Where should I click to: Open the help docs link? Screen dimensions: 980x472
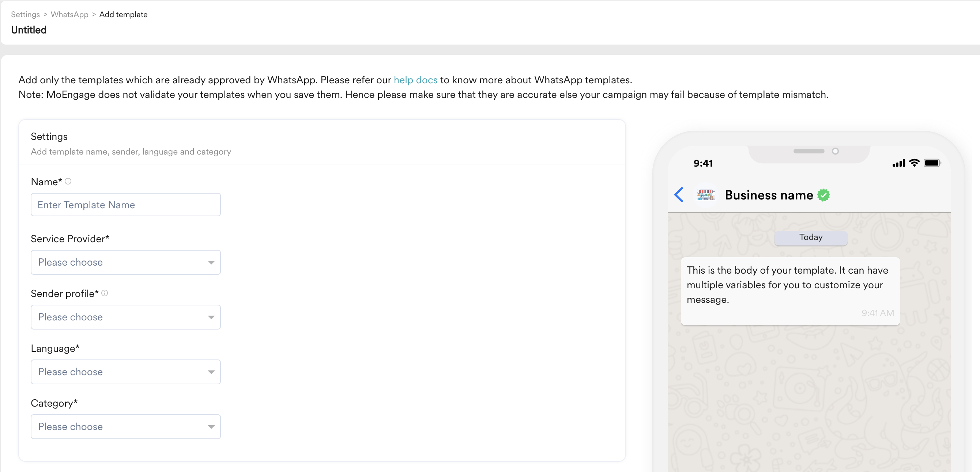tap(415, 80)
